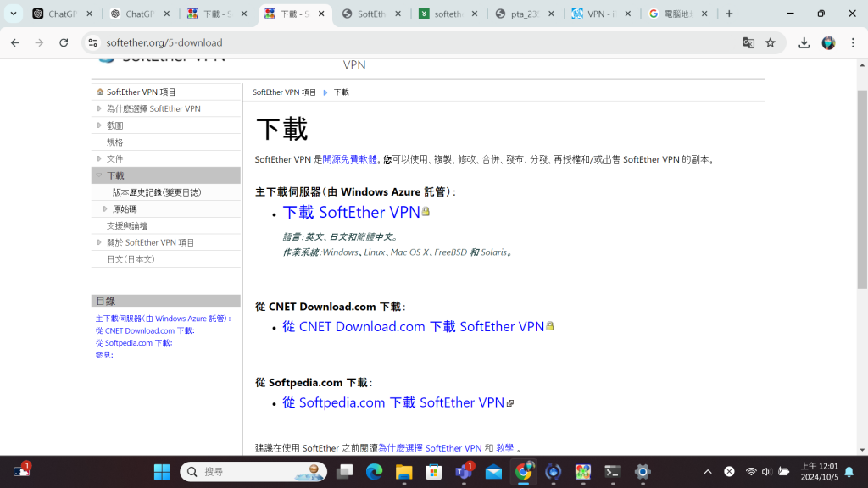Open 日文(日本文) sidebar item
Screen dimensions: 868x488
[x=131, y=259]
